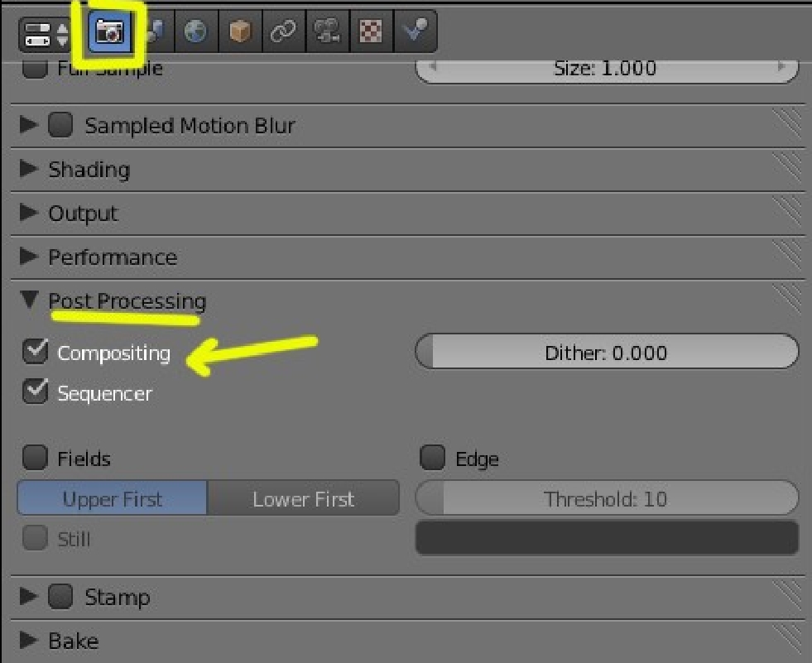Enable the Fields checkbox
812x663 pixels.
[x=35, y=457]
